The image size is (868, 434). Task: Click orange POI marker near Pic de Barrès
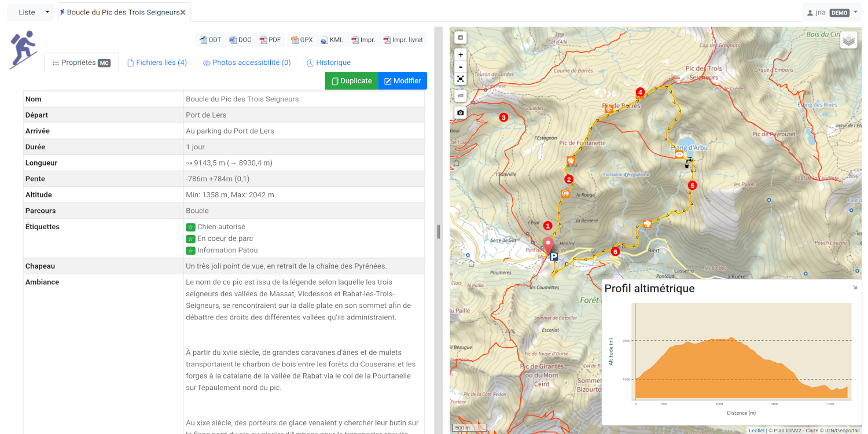tap(609, 109)
